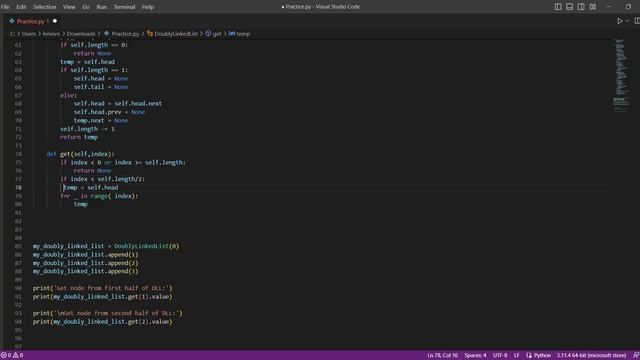Toggle the Secondary Side Bar layout icon

pos(581,7)
